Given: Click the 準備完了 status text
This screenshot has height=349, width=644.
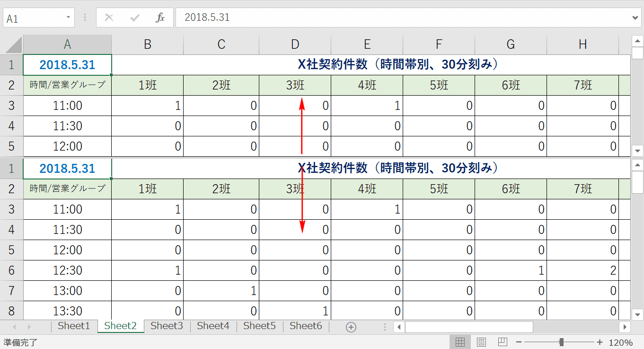Looking at the screenshot, I should pos(20,342).
